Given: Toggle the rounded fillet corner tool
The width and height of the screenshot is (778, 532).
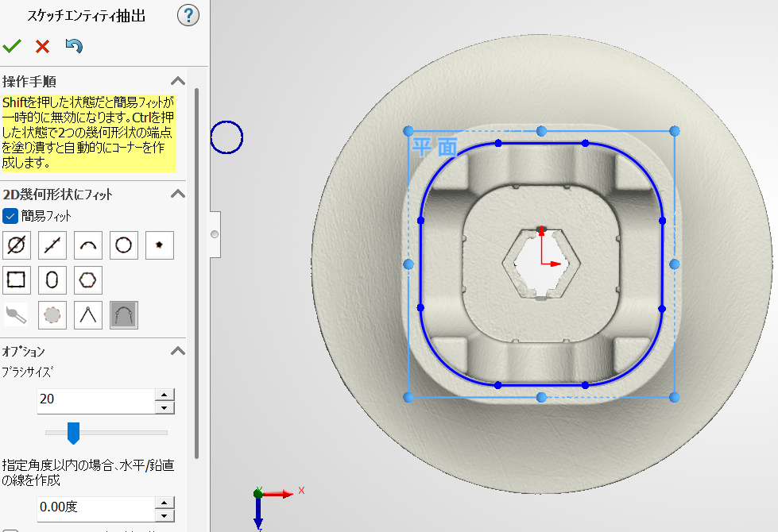Looking at the screenshot, I should coord(123,315).
